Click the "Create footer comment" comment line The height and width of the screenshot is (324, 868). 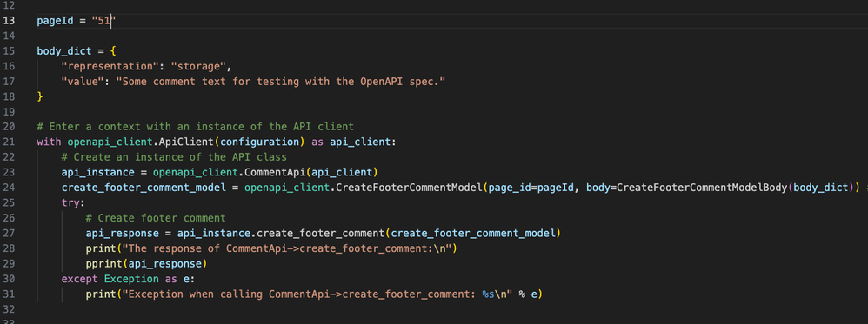pyautogui.click(x=156, y=217)
